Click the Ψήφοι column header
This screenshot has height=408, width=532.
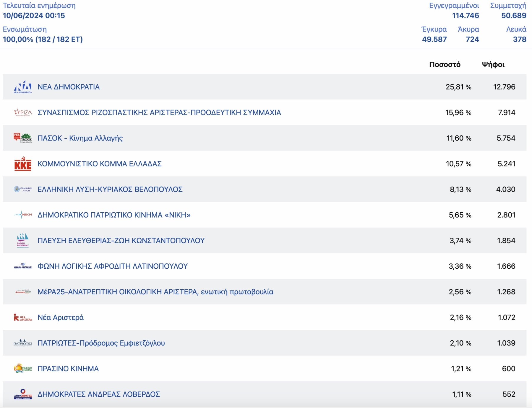(493, 64)
